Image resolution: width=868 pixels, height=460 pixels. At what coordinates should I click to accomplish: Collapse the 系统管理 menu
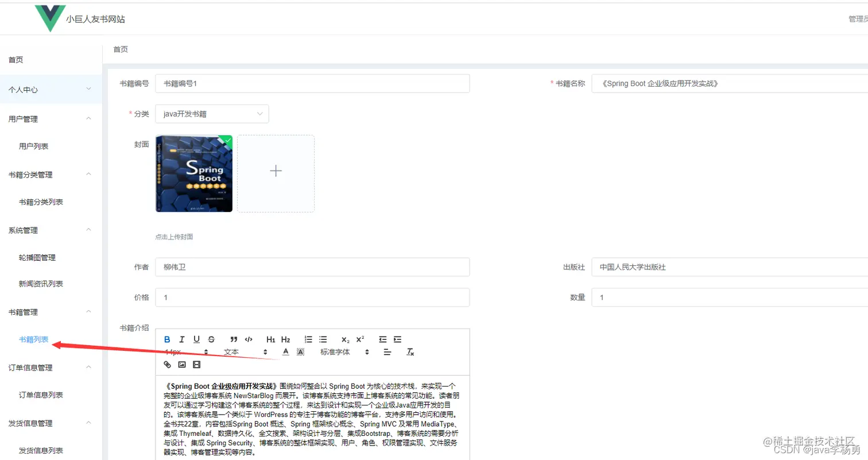coord(51,230)
